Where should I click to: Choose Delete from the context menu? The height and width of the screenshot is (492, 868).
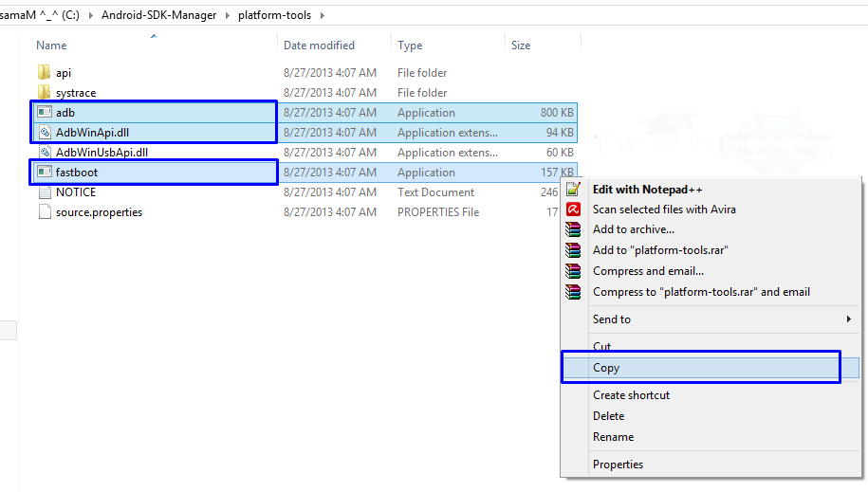[x=608, y=416]
